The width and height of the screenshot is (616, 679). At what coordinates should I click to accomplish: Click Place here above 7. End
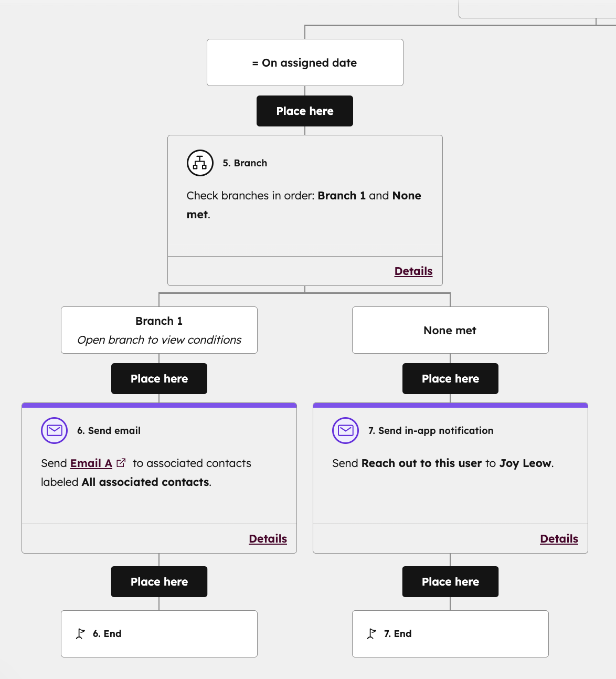click(x=450, y=581)
